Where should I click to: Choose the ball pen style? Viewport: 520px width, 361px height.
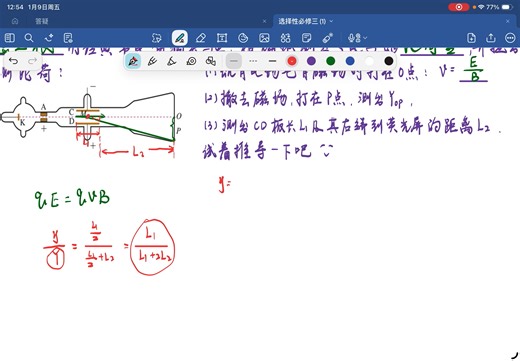pos(152,61)
